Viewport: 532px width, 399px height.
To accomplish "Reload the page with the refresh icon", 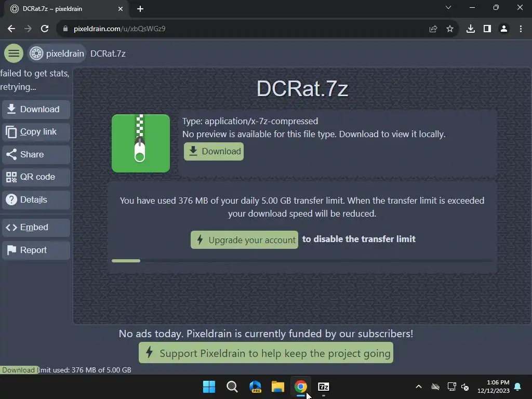I will click(x=45, y=29).
